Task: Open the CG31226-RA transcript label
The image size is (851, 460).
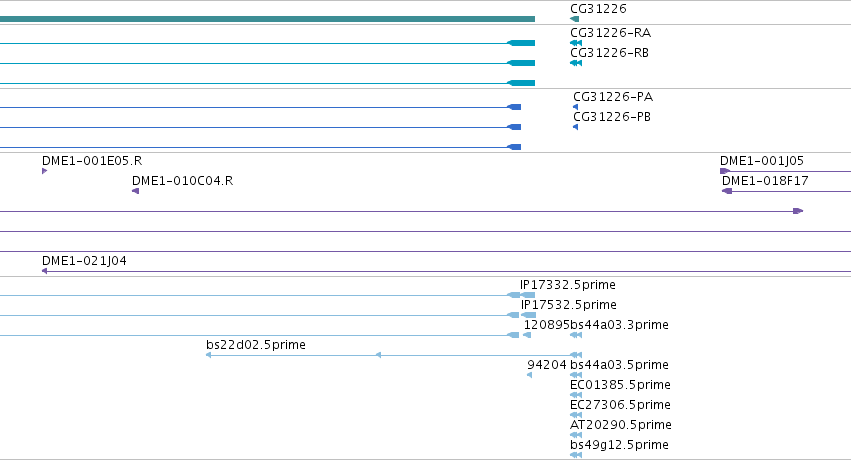Action: click(611, 33)
